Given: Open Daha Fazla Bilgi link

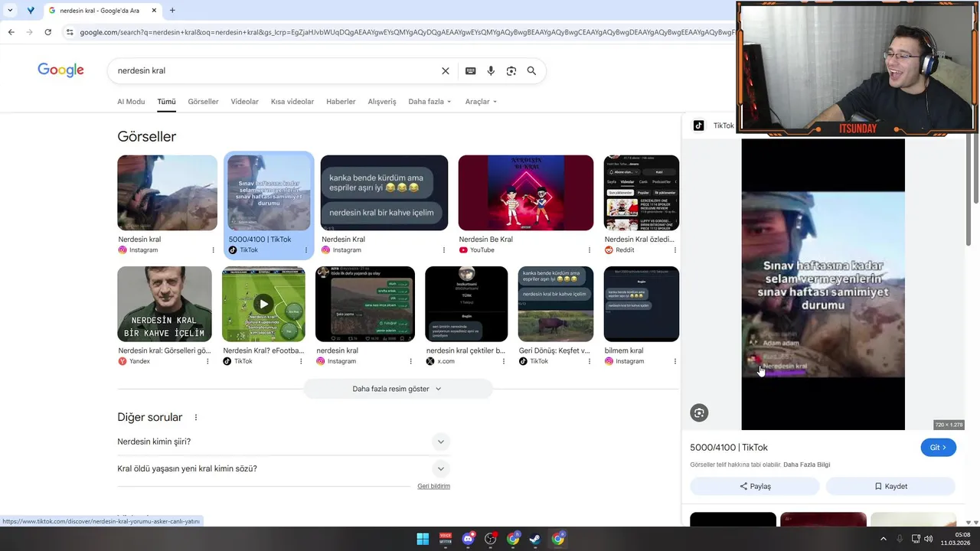Looking at the screenshot, I should (x=806, y=465).
